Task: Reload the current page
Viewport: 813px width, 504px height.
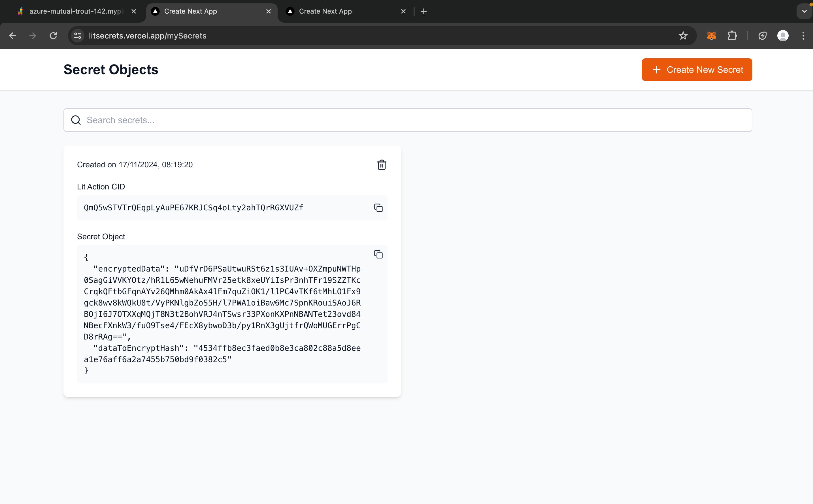Action: pos(53,36)
